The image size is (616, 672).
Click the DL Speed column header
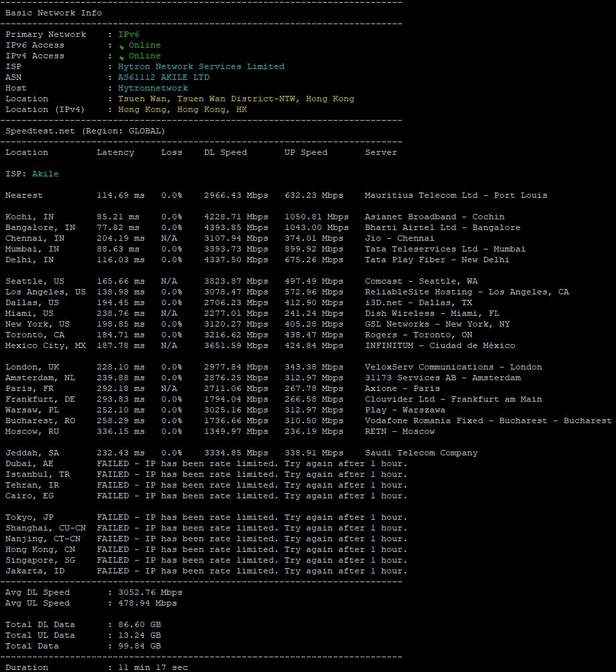pyautogui.click(x=225, y=152)
